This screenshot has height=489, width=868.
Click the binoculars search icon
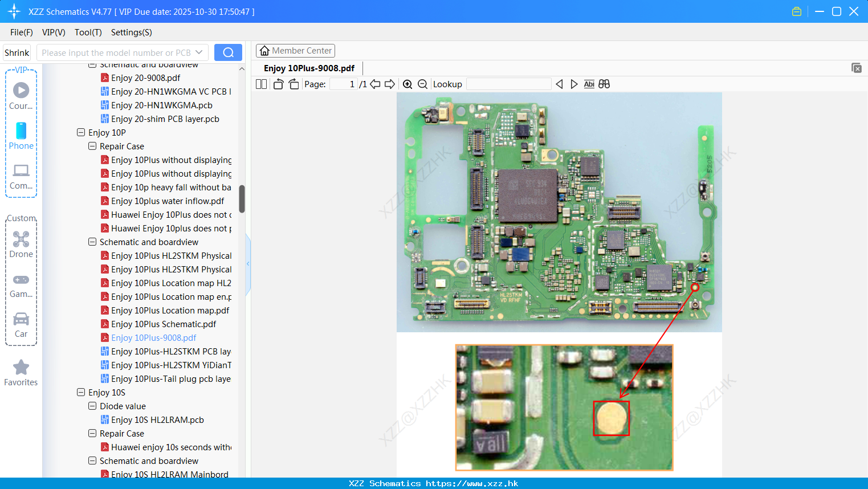(x=604, y=84)
